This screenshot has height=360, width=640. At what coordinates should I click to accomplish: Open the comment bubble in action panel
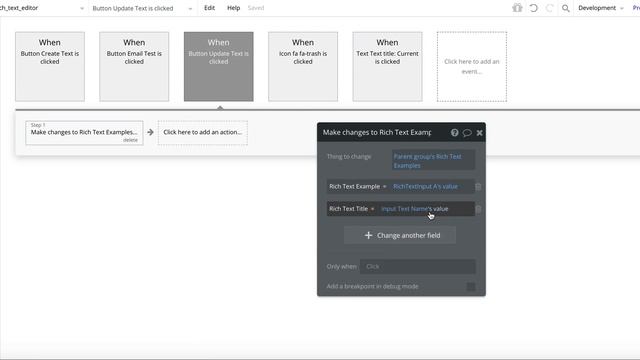(467, 132)
